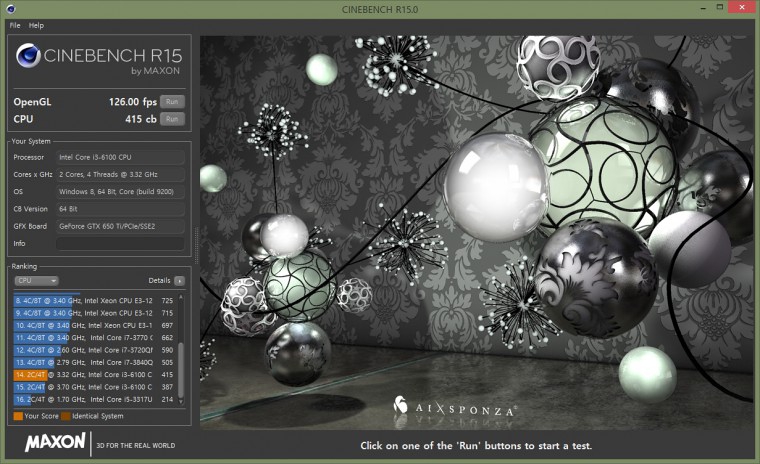The image size is (760, 464).
Task: Click the Identical System legend swatch
Action: click(65, 416)
